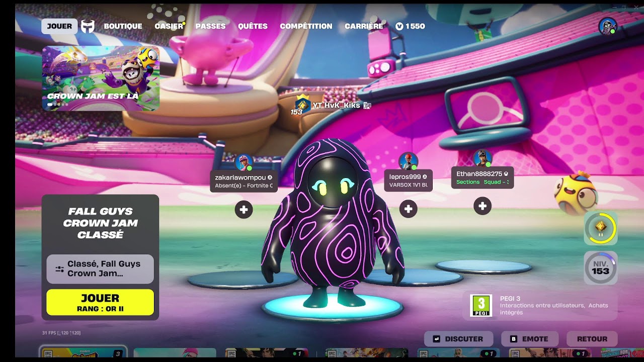This screenshot has width=644, height=362.
Task: Click the V-Bucks balance 1550
Action: coord(410,26)
